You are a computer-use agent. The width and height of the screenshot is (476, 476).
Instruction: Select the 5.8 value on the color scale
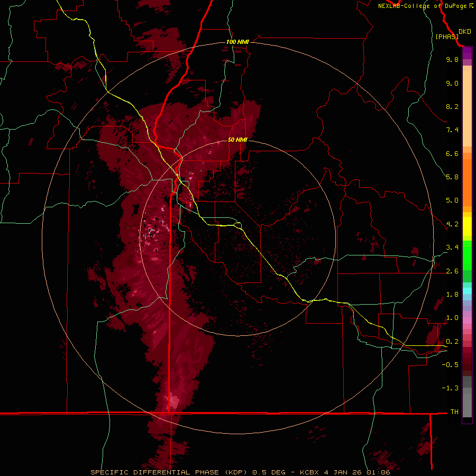pos(452,177)
